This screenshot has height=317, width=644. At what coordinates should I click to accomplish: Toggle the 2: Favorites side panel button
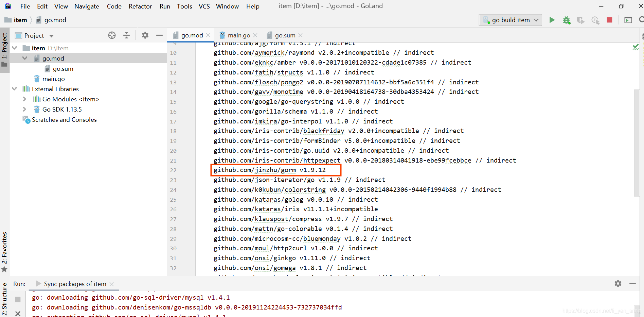pyautogui.click(x=5, y=252)
